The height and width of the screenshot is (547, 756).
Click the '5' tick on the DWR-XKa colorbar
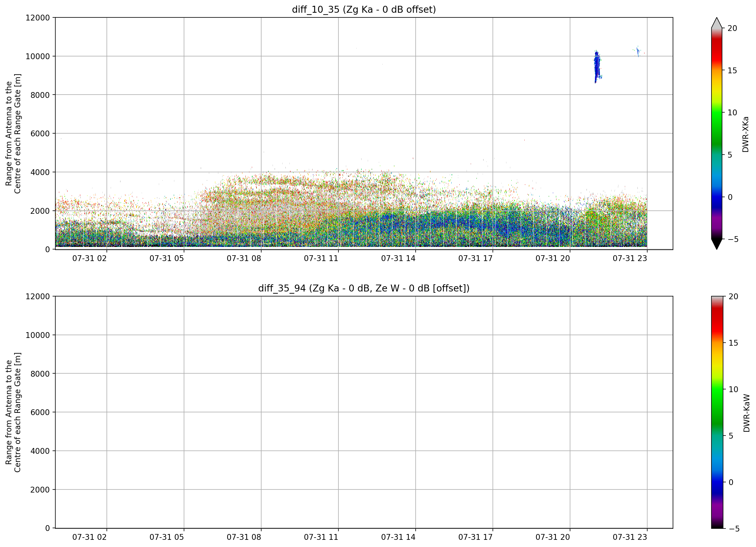[730, 155]
